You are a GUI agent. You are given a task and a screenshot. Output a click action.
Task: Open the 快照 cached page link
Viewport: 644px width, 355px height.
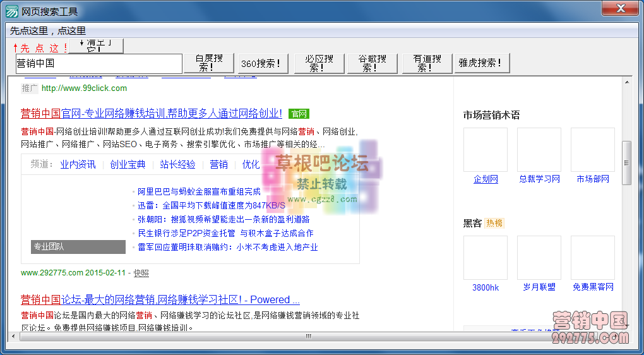tap(141, 273)
